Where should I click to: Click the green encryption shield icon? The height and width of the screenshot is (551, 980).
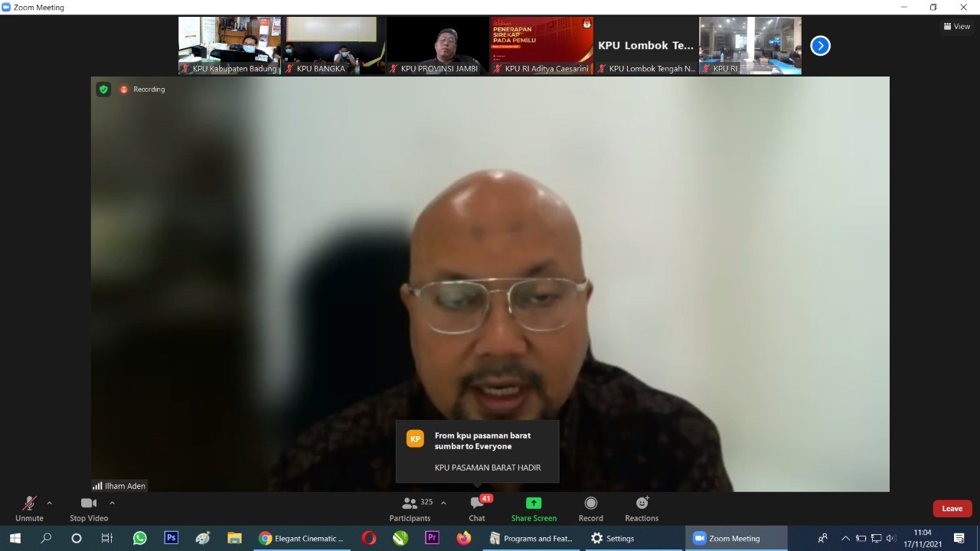[103, 90]
